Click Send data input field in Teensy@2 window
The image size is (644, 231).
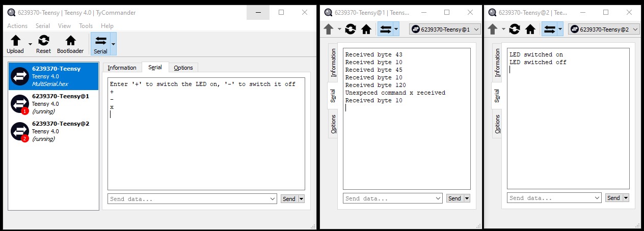[554, 198]
